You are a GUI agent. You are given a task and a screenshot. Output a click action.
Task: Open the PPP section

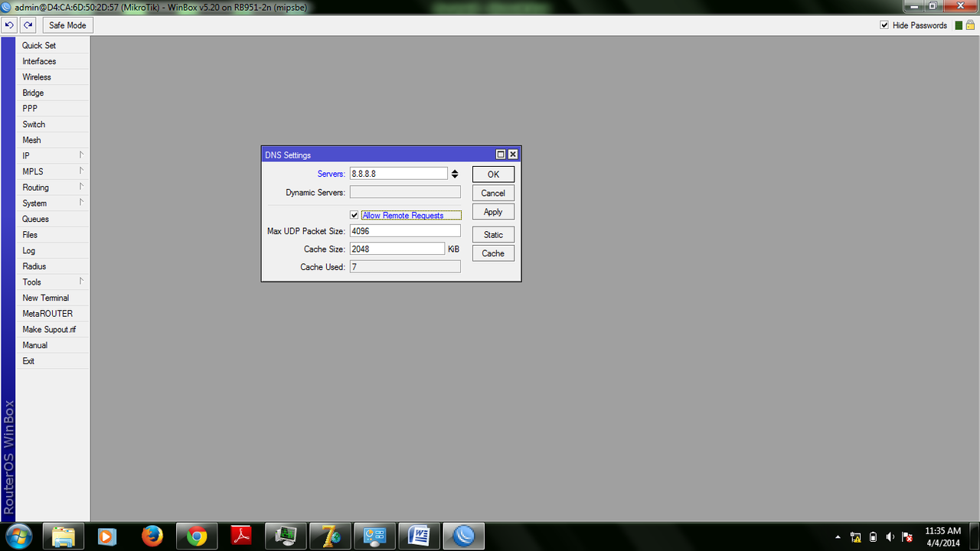coord(53,109)
